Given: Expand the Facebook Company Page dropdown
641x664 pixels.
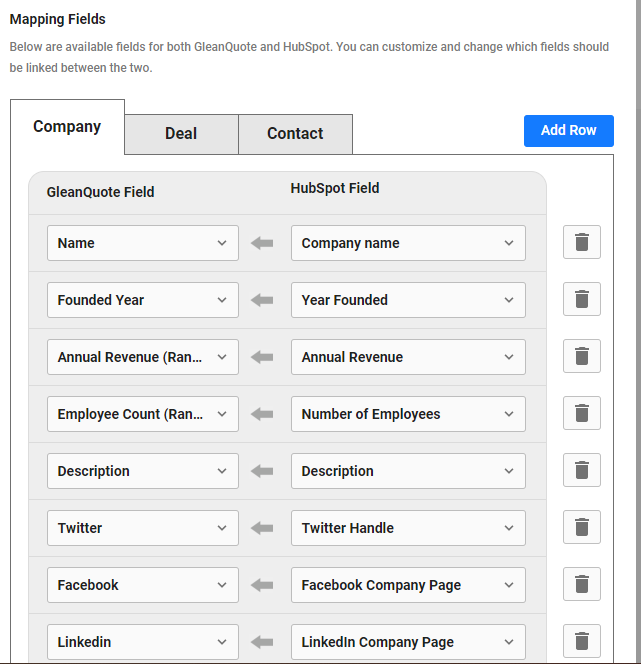Looking at the screenshot, I should pos(408,585).
